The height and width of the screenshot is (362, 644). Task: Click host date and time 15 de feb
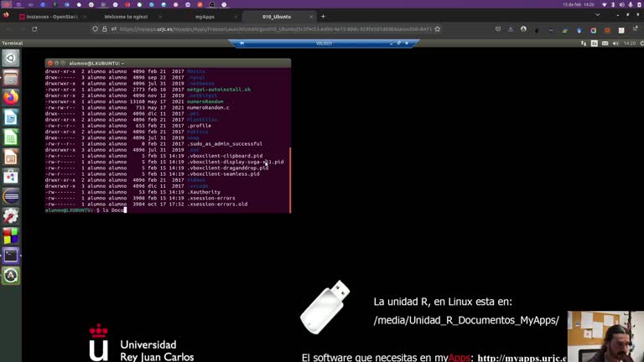(x=579, y=4)
